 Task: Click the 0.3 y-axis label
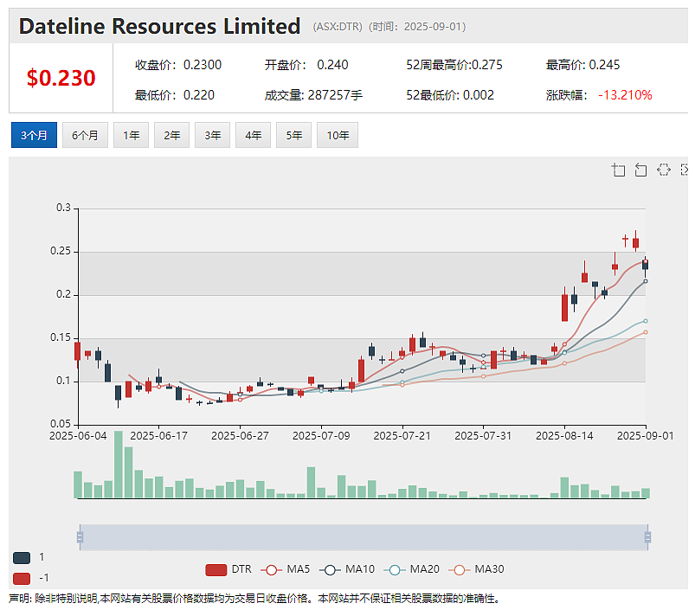tap(63, 208)
